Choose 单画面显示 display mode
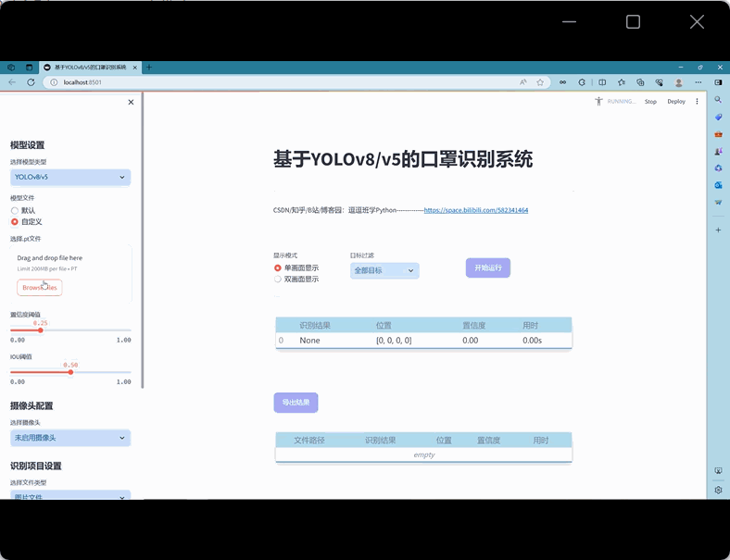 [278, 268]
